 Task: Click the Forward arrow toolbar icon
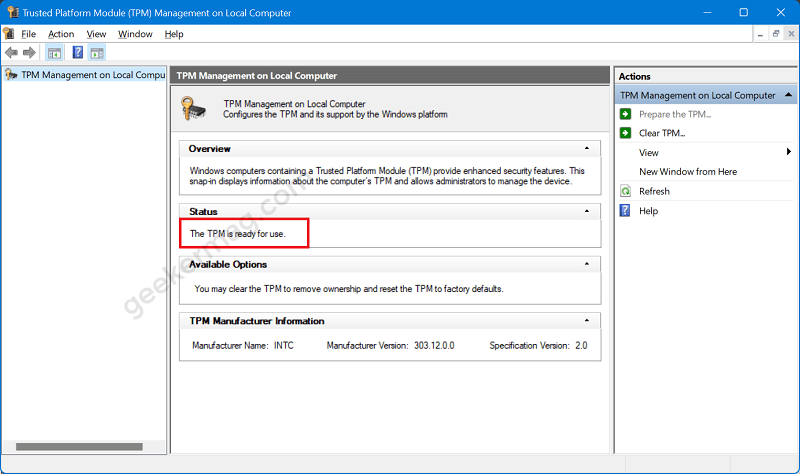30,53
